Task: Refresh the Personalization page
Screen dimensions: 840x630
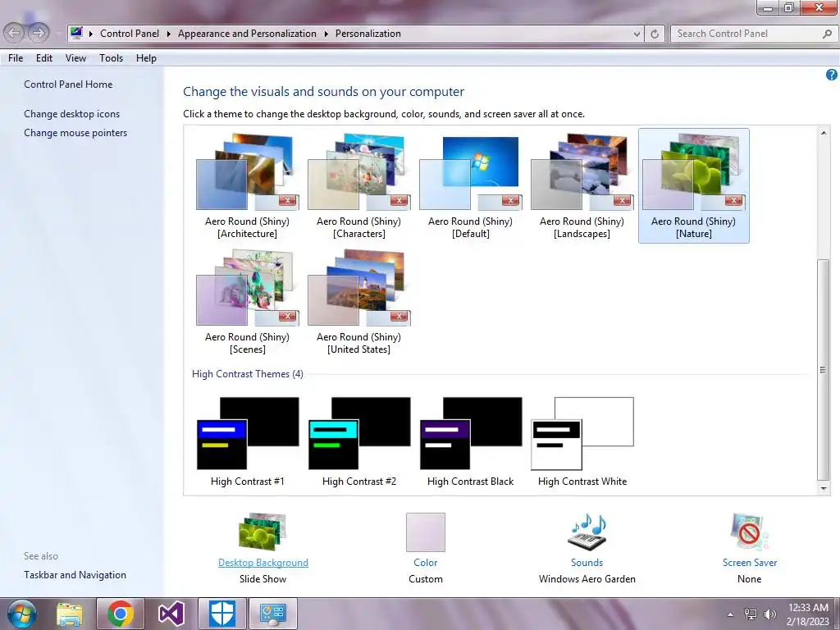Action: coord(655,34)
